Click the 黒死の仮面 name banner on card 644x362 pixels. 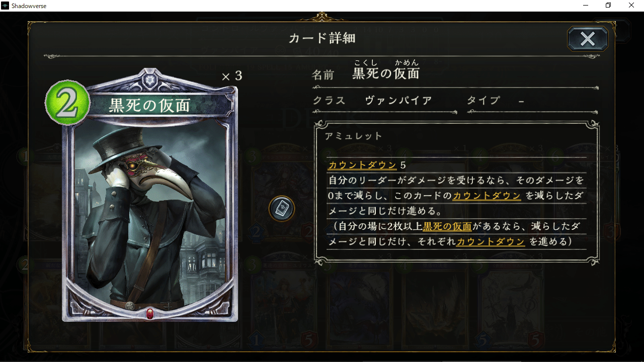click(150, 105)
